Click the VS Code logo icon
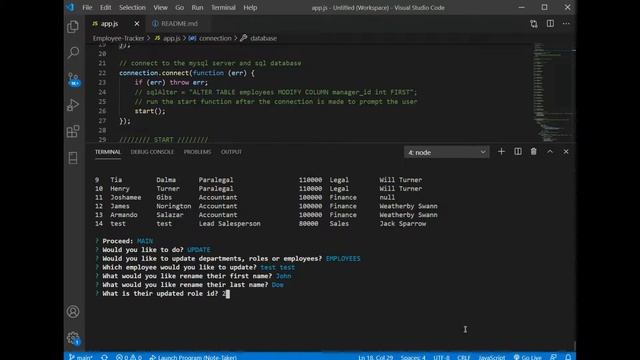 [71, 7]
